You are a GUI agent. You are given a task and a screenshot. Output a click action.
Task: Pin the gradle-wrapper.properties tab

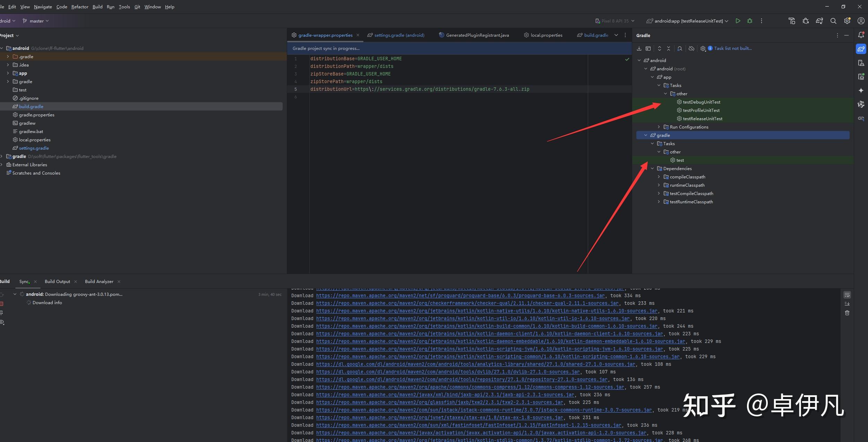click(325, 35)
